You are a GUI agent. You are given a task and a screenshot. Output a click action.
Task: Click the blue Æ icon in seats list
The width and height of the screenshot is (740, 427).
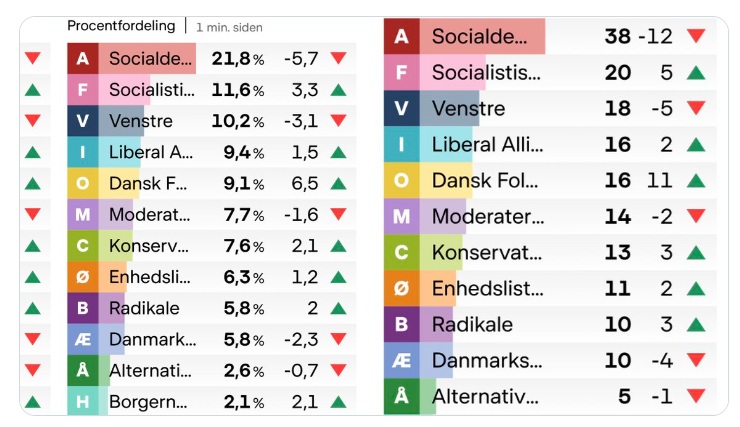[x=402, y=360]
